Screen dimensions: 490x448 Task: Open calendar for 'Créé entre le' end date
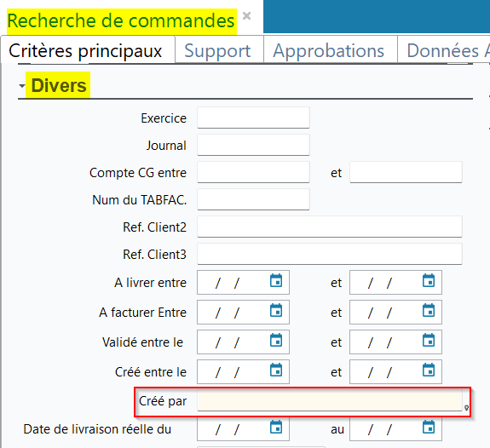coord(429,370)
